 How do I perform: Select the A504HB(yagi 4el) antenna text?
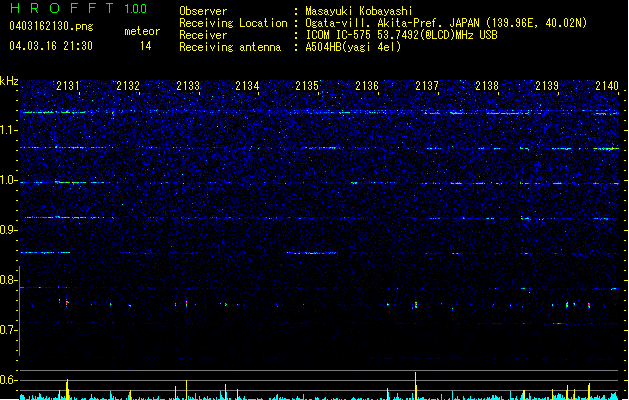353,47
